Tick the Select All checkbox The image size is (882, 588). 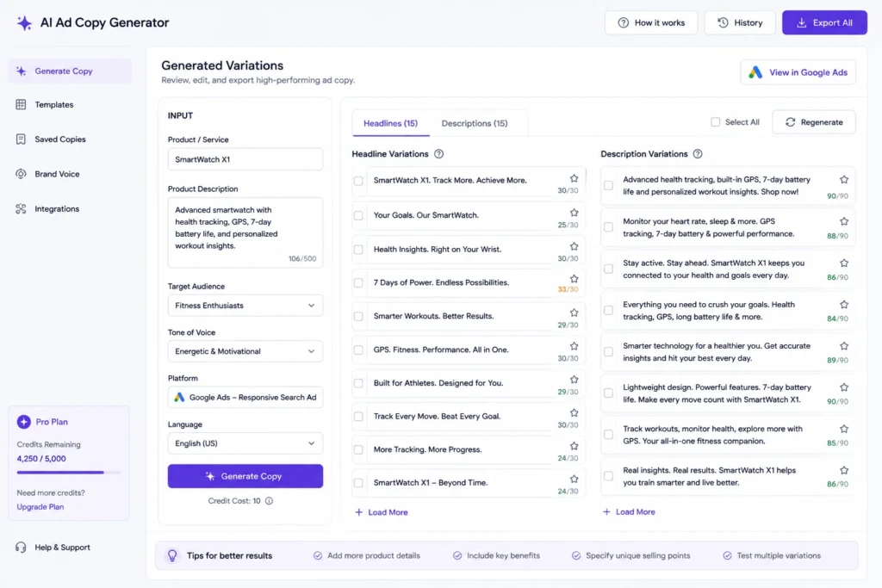click(x=715, y=122)
